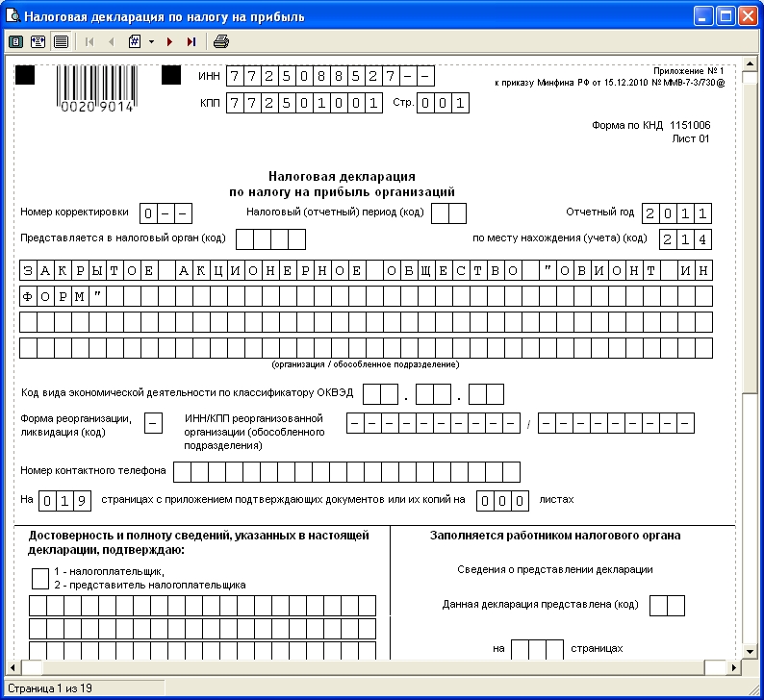The width and height of the screenshot is (764, 700).
Task: Click the go-to-page number icon
Action: click(x=135, y=42)
